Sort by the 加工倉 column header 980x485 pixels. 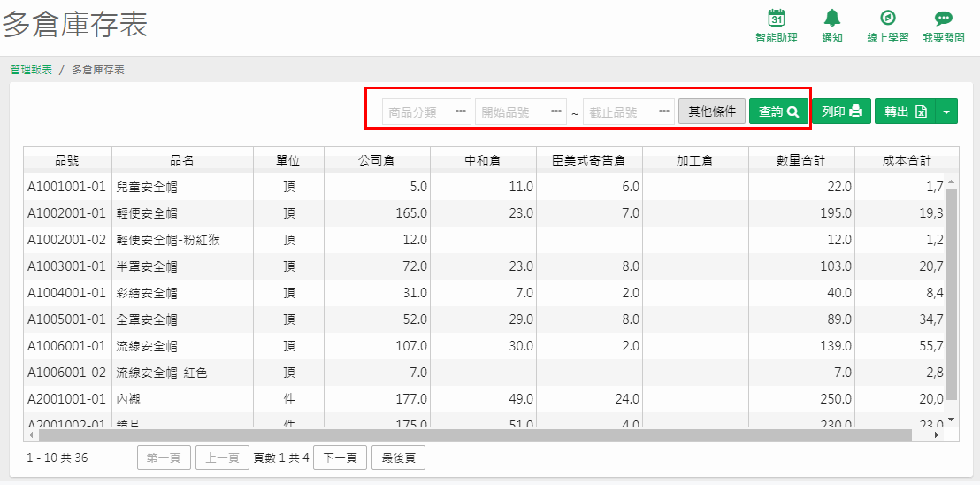[695, 160]
